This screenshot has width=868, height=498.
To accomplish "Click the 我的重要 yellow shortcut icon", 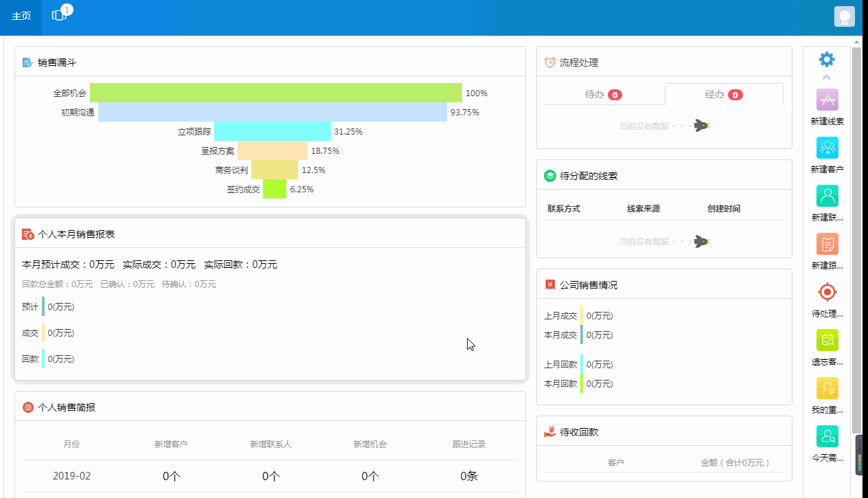I will tap(827, 389).
